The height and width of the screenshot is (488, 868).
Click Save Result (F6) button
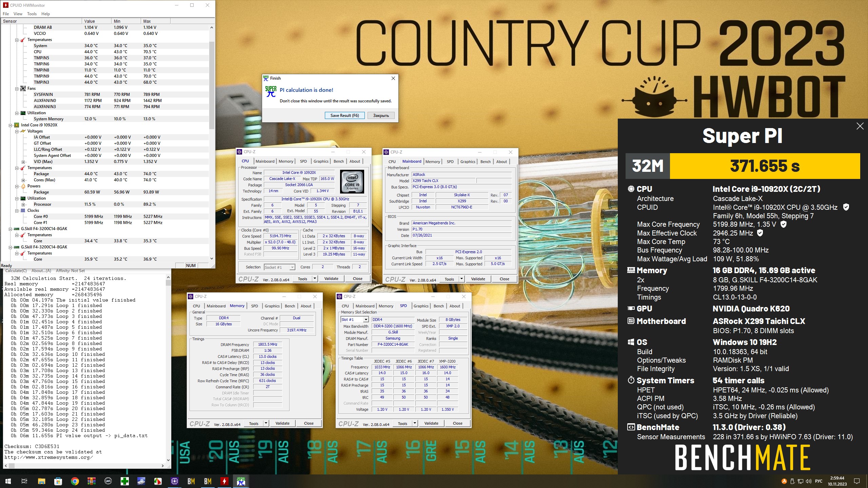click(x=344, y=116)
